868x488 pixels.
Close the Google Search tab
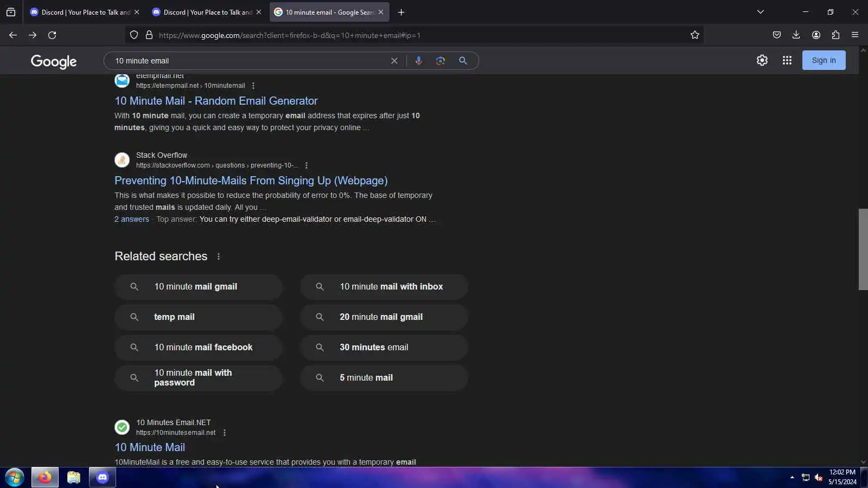point(381,12)
